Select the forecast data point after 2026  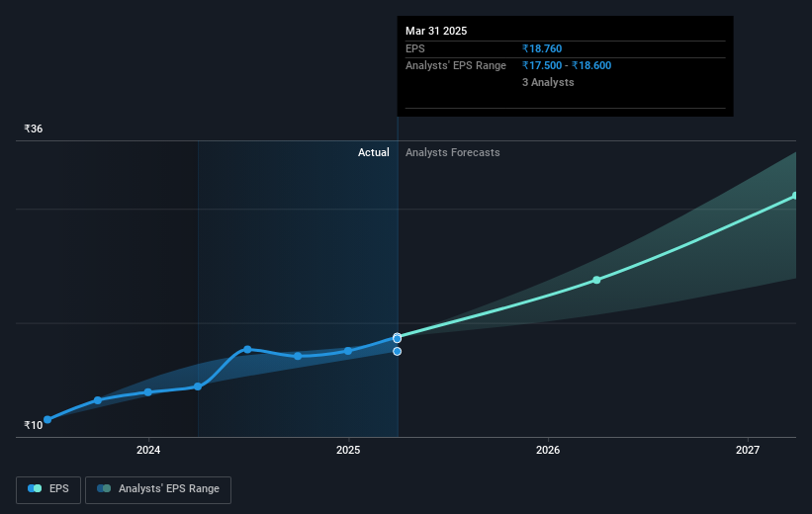pyautogui.click(x=596, y=280)
